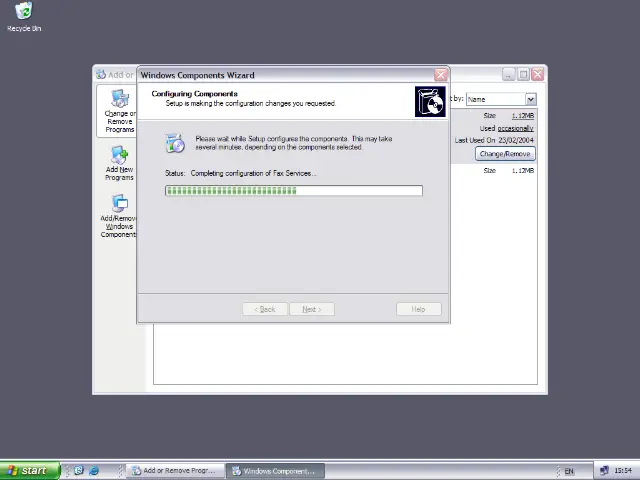Click the Windows Components Wizard title bar
Image resolution: width=640 pixels, height=480 pixels.
coord(286,75)
